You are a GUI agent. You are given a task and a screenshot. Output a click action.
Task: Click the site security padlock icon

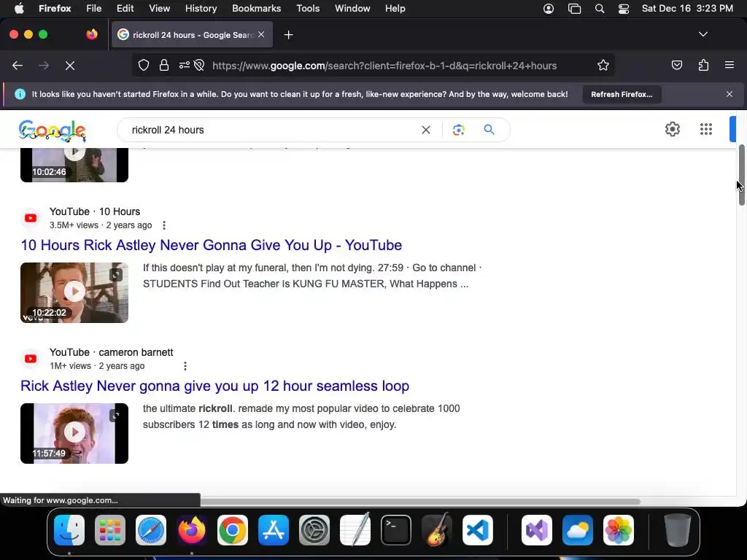(x=164, y=65)
